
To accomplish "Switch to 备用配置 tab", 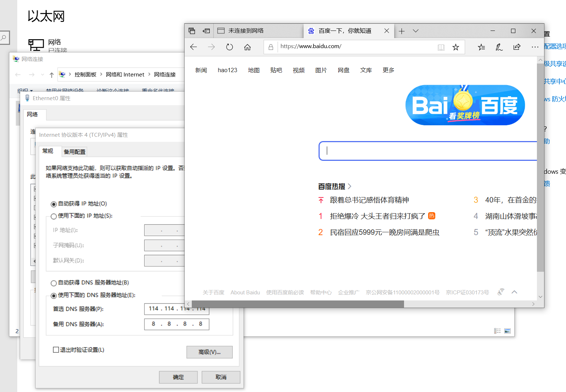I will tap(74, 152).
